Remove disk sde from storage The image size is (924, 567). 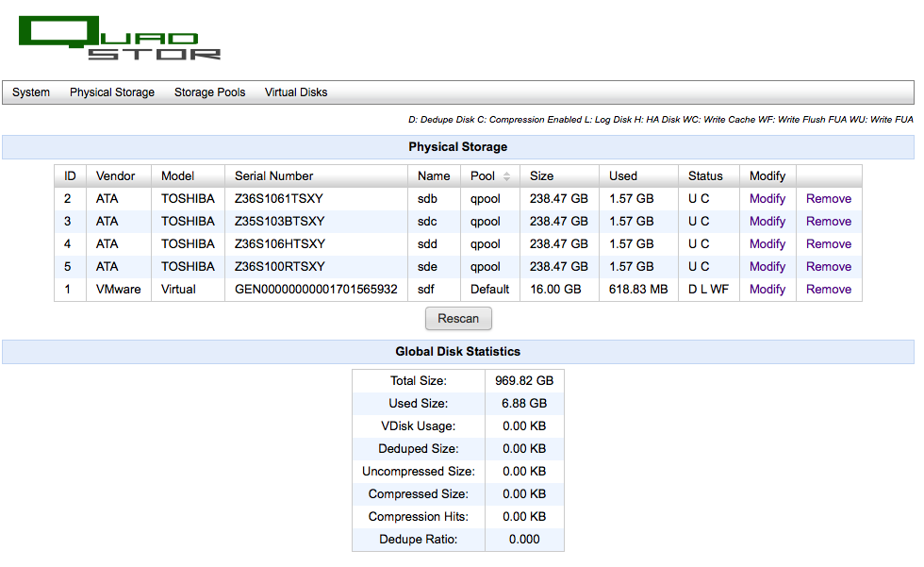(x=829, y=266)
